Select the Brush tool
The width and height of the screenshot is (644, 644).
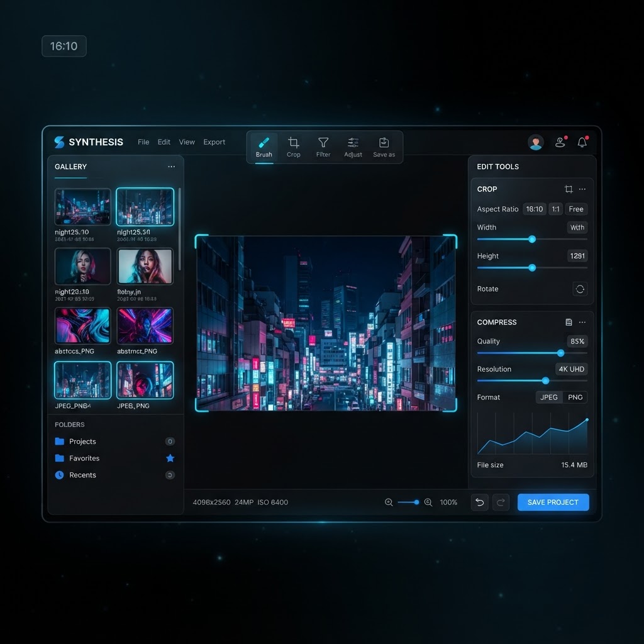[x=264, y=147]
